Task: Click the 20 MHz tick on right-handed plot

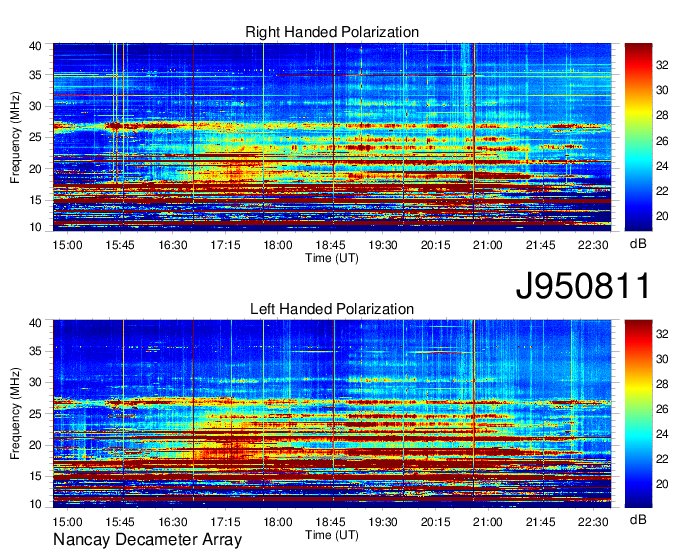Action: point(35,169)
